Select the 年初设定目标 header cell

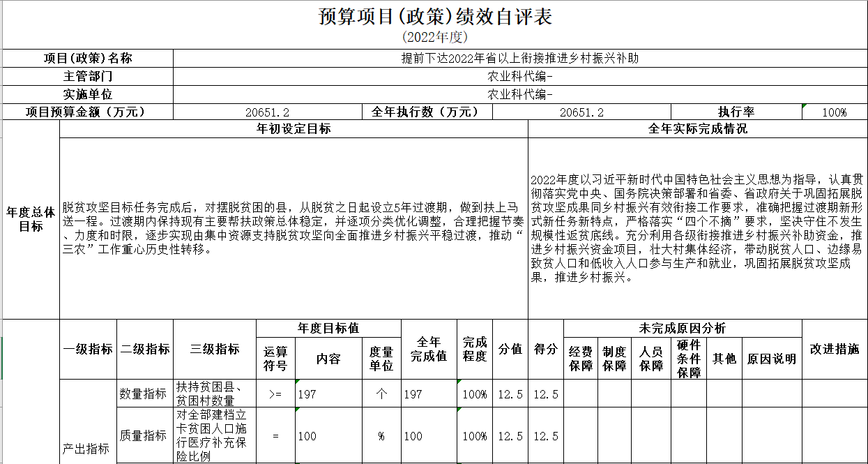click(294, 129)
